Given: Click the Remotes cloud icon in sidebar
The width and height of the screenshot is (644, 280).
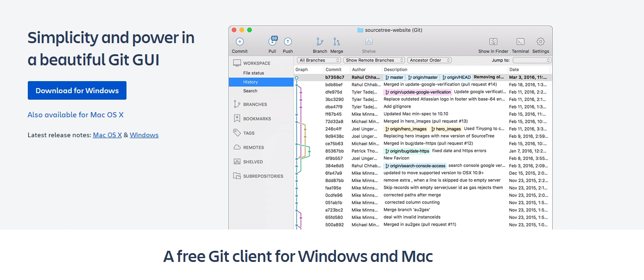Looking at the screenshot, I should pyautogui.click(x=237, y=147).
